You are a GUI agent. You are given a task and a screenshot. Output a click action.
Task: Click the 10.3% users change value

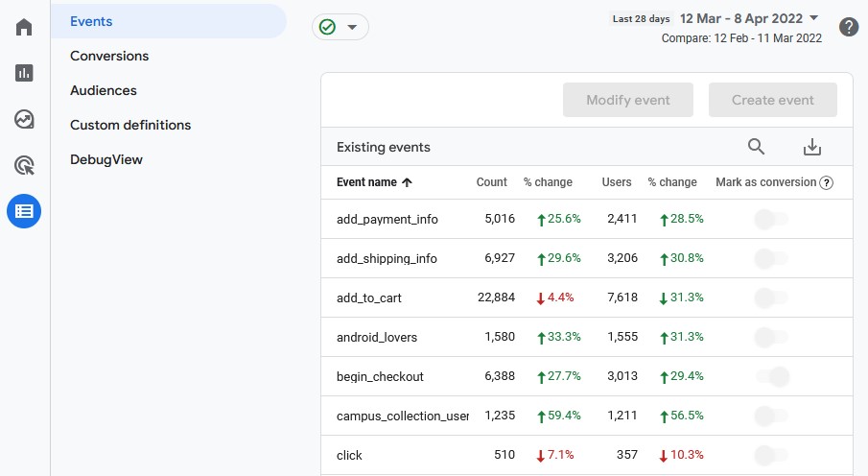pos(687,455)
